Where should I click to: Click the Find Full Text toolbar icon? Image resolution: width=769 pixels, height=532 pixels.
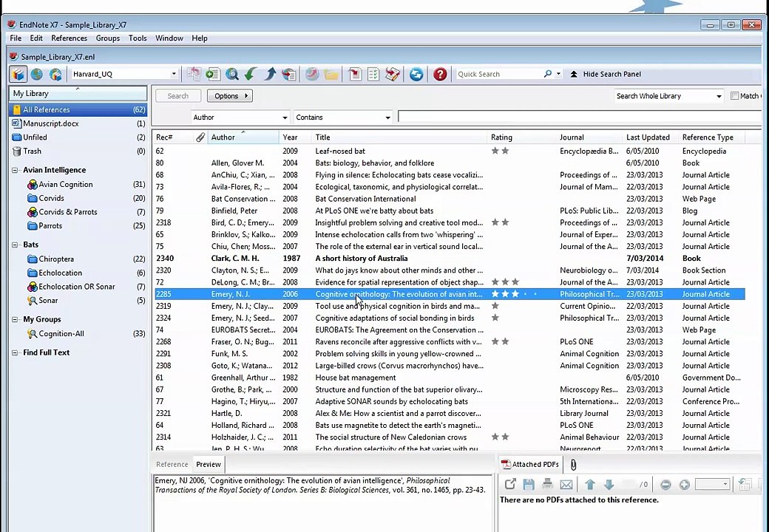289,74
